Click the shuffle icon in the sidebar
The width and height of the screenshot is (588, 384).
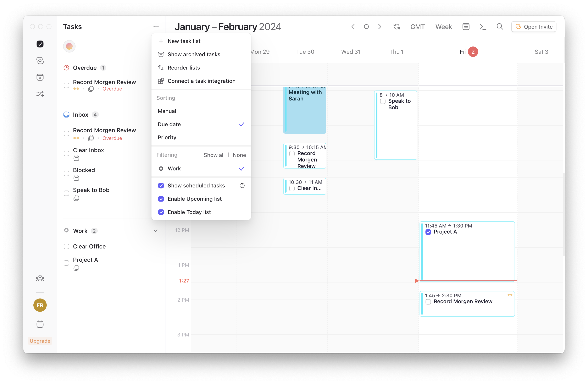coord(40,94)
